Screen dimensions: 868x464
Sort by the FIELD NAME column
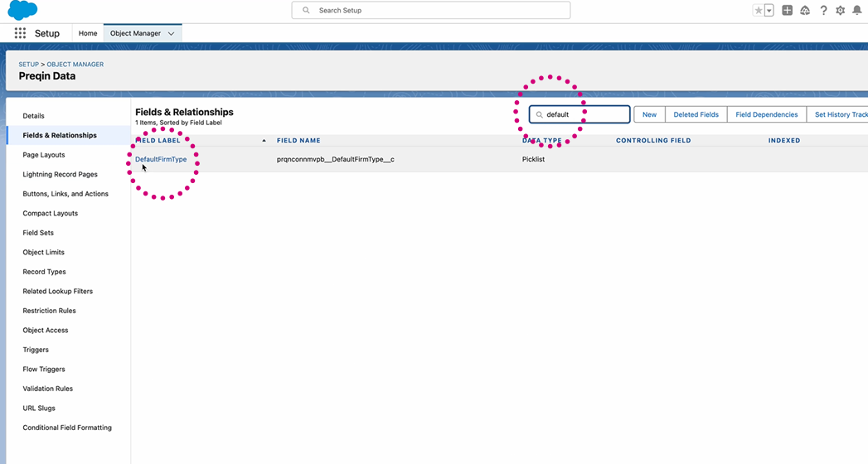[x=298, y=141]
